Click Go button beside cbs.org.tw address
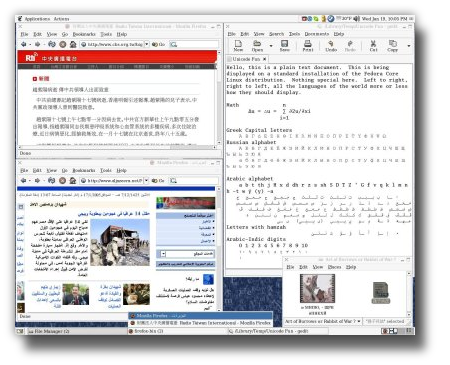The height and width of the screenshot is (365, 450). tap(158, 44)
